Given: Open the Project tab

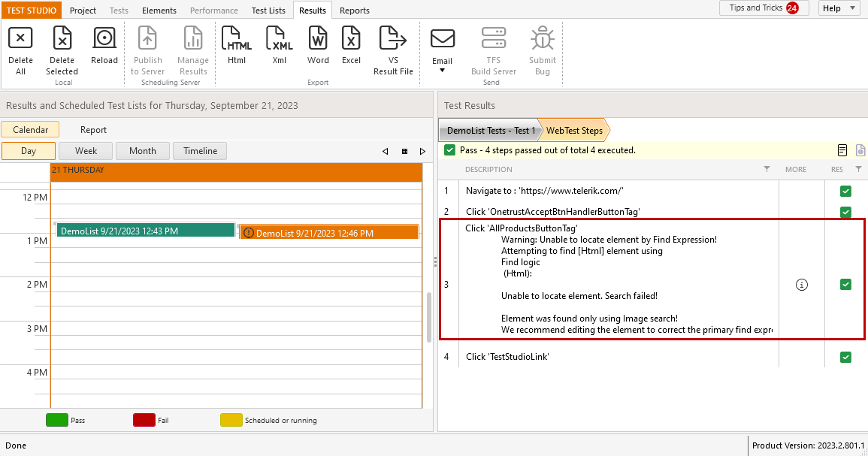Looking at the screenshot, I should tap(83, 10).
